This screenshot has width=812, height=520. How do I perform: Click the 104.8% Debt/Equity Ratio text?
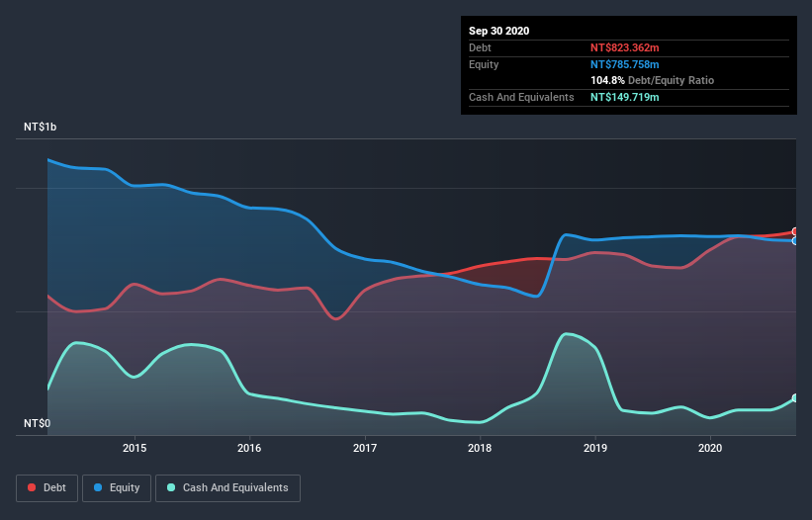(x=652, y=81)
